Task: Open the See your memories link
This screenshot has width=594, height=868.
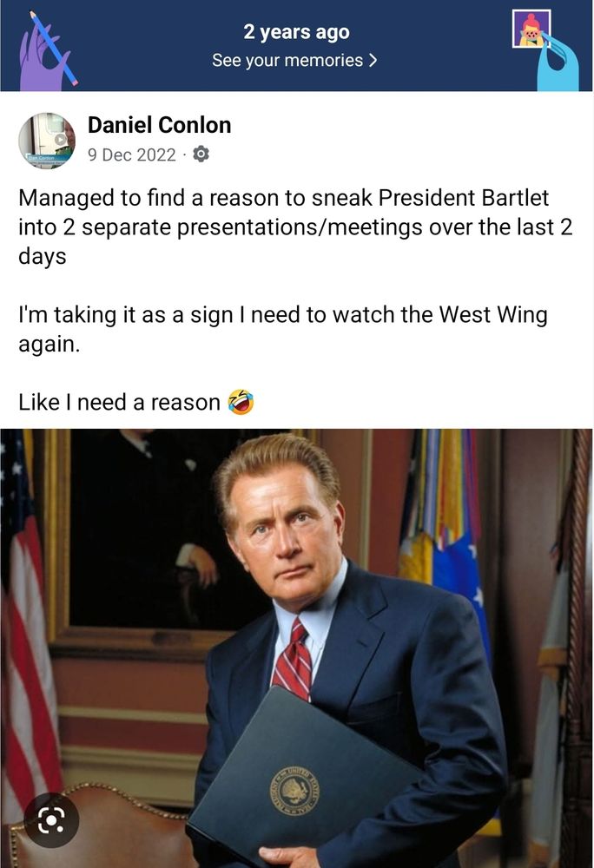Action: (x=294, y=60)
